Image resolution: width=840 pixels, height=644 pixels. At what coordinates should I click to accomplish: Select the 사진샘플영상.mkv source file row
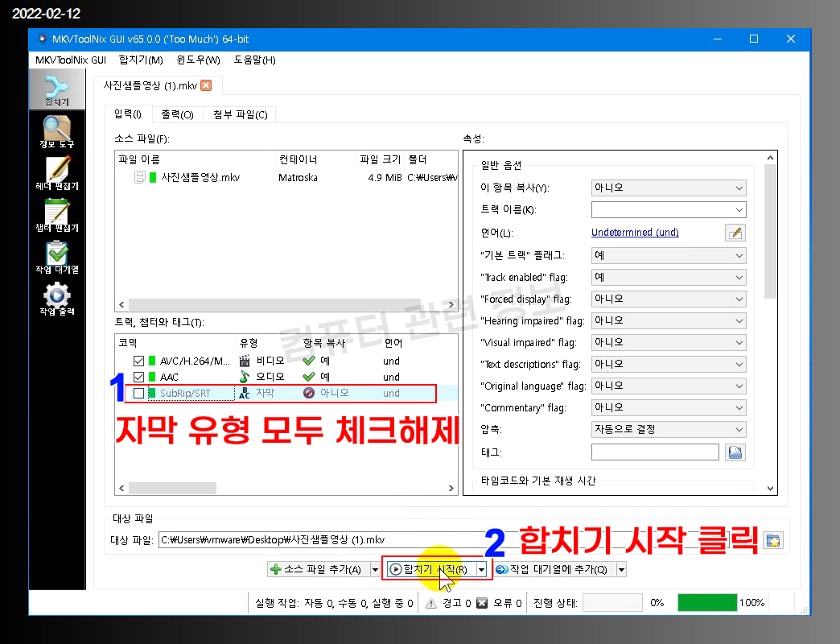coord(286,177)
